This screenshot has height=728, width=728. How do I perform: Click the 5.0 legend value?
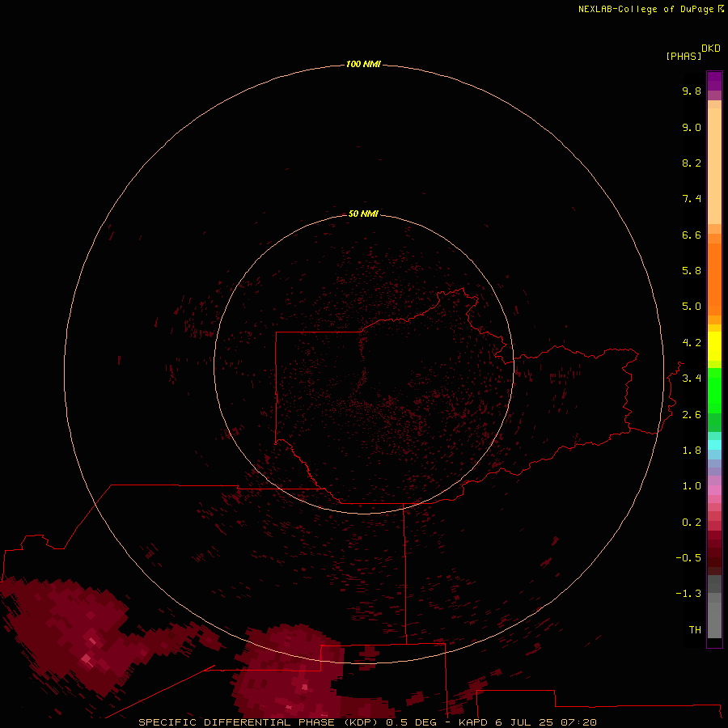[692, 307]
